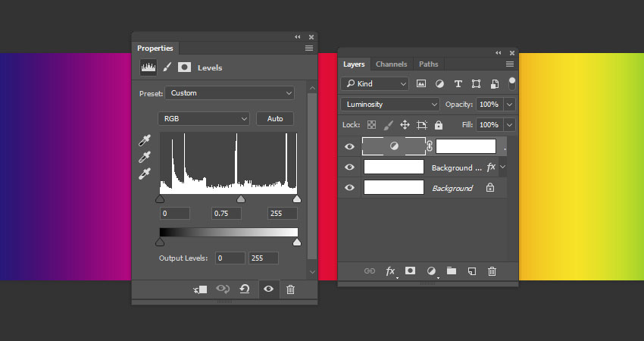Add a layer mask icon
Screen dimensions: 644x341
410,271
